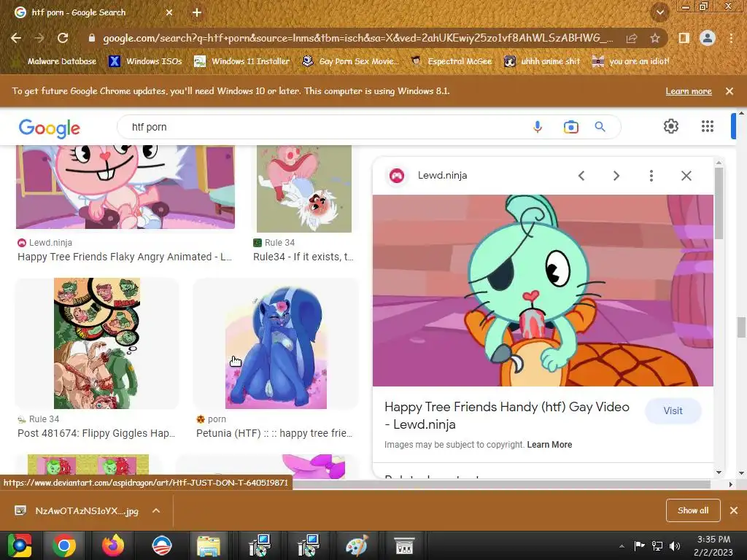The image size is (747, 560).
Task: Go to the Google home logo
Action: [x=49, y=128]
